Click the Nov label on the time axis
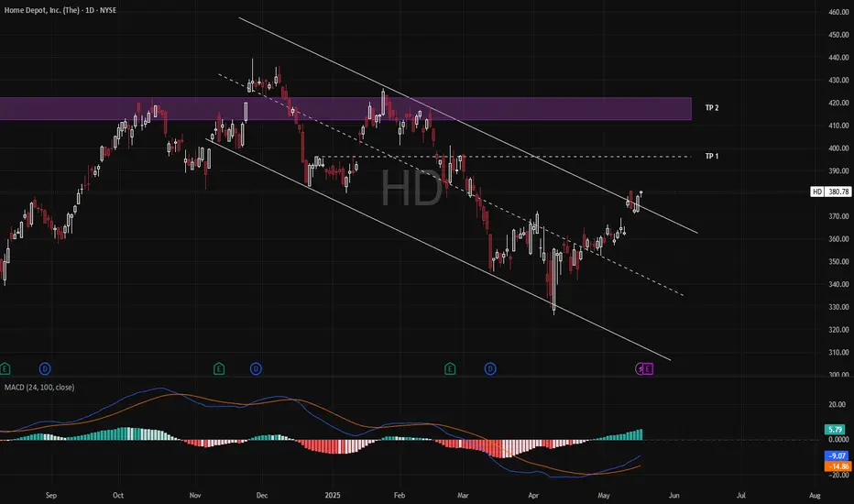Screen dimensions: 854x504 pyautogui.click(x=195, y=495)
